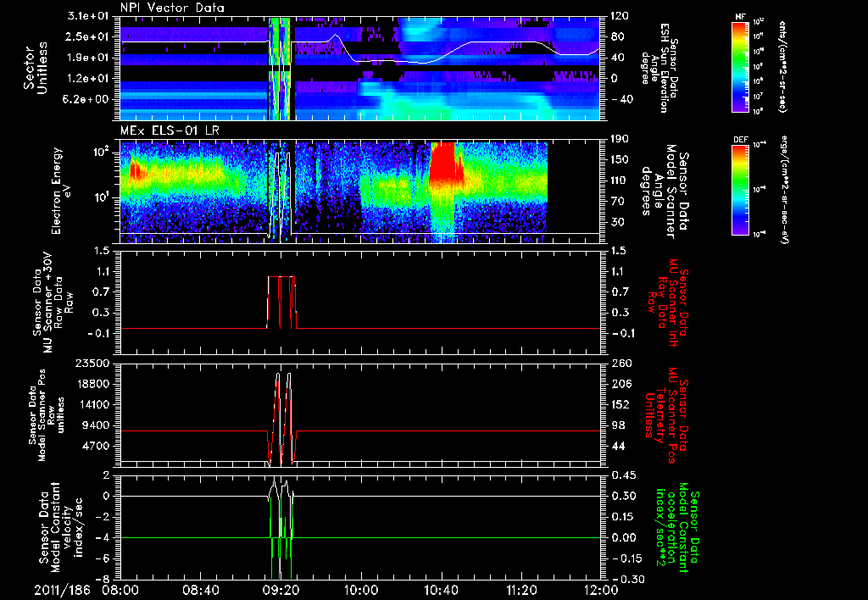Image resolution: width=868 pixels, height=600 pixels.
Task: Click the 08:40 time axis label
Action: tap(201, 590)
